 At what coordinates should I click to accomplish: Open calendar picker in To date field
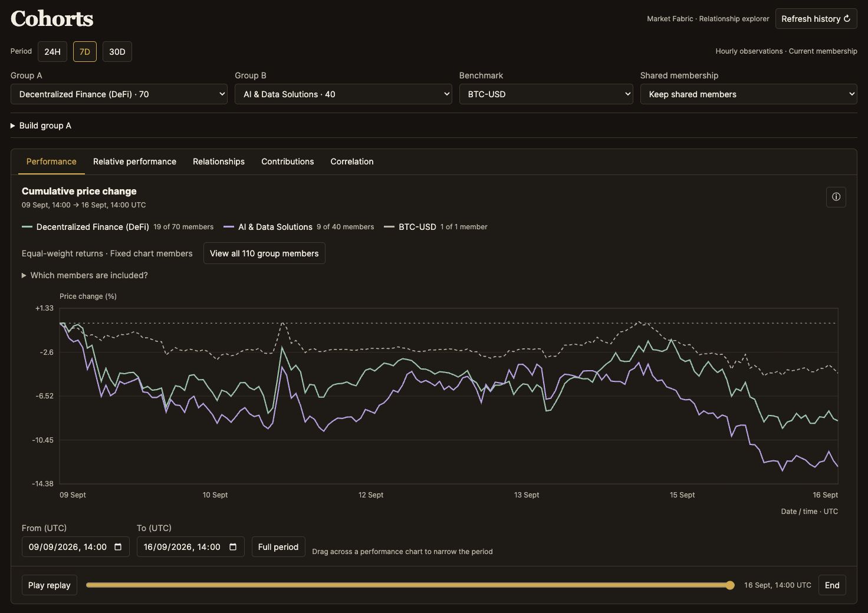coord(233,547)
